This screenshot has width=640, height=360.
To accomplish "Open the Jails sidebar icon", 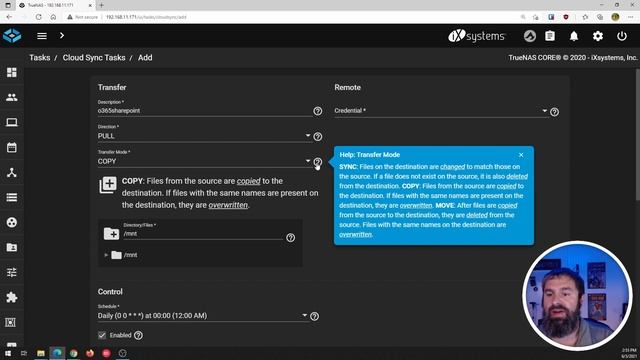I will tap(10, 322).
